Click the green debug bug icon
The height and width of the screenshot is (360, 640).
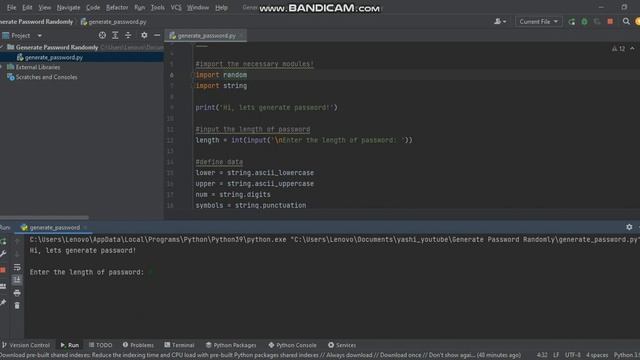tap(584, 22)
